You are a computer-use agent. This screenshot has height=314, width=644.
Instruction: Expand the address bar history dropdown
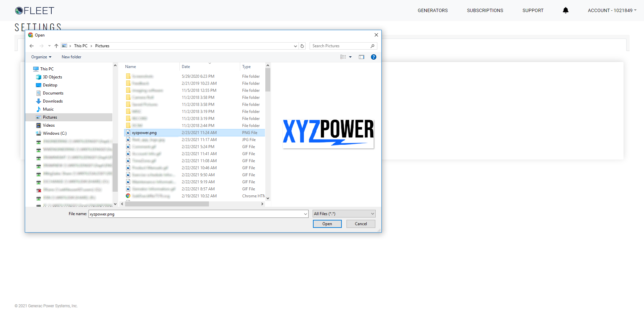point(296,46)
